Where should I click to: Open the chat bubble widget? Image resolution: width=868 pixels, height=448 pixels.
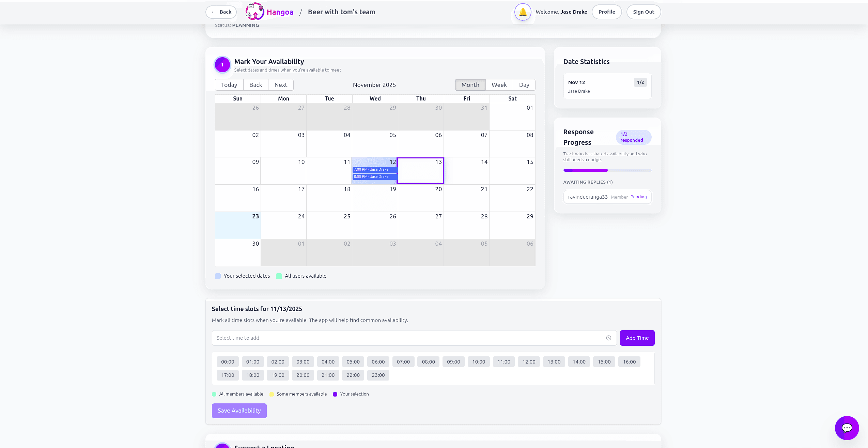847,428
